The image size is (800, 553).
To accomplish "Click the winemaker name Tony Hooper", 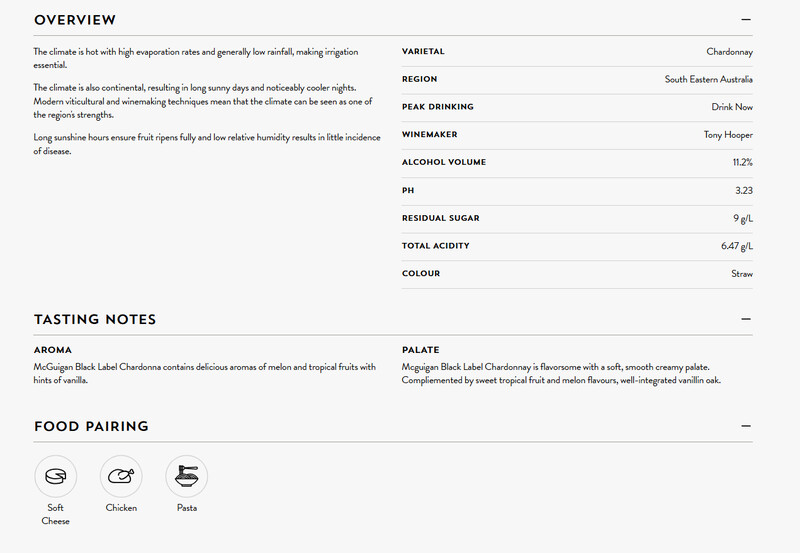I will coord(728,135).
